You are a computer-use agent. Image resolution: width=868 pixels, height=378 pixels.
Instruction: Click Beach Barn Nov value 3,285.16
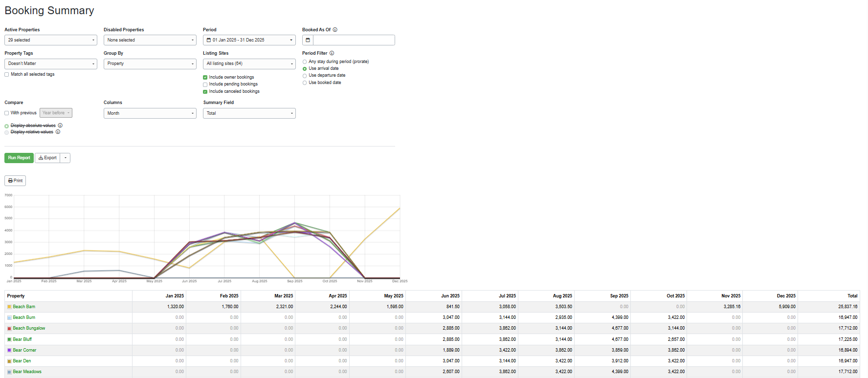point(732,307)
